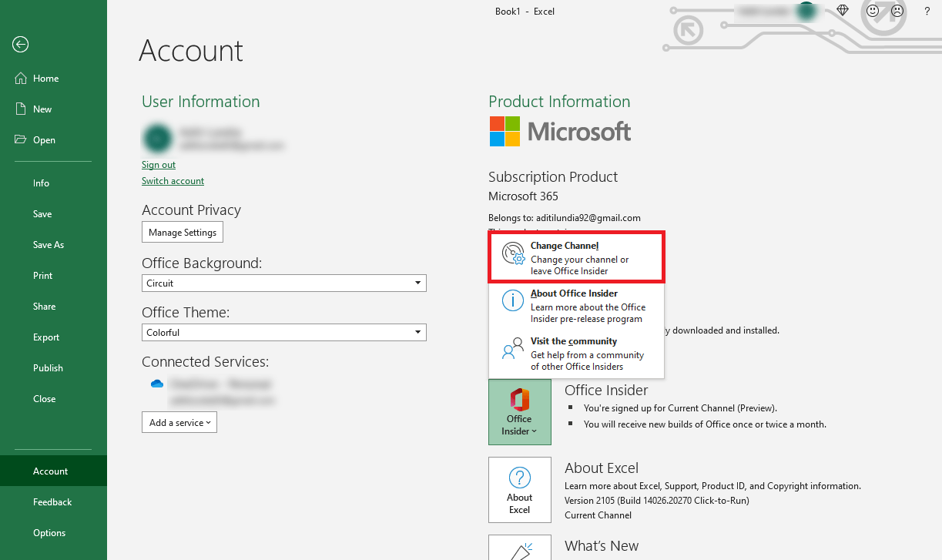Screen dimensions: 942x560
Task: Click the Sign out link
Action: [158, 164]
